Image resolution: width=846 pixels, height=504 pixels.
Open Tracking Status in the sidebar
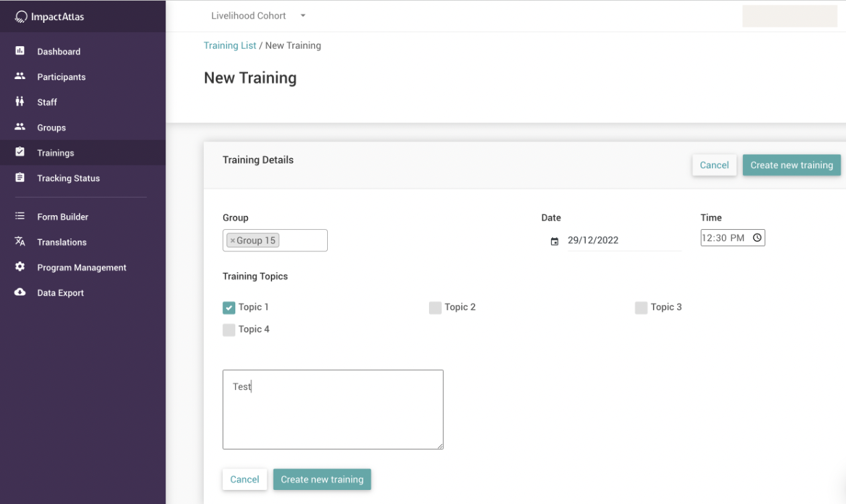68,178
